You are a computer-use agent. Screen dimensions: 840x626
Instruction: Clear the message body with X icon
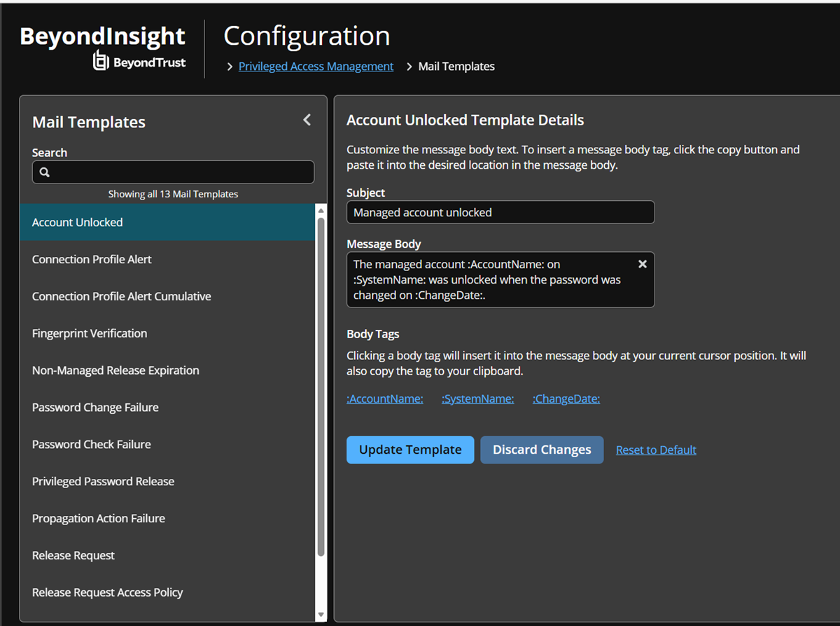point(643,264)
